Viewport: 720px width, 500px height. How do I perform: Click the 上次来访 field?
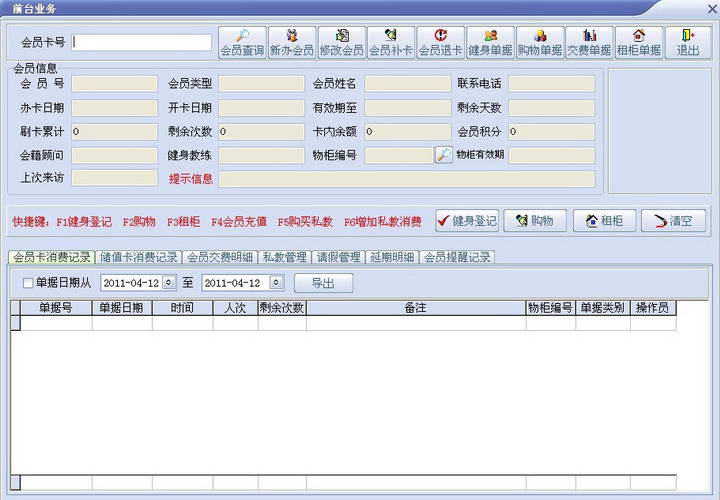(x=114, y=178)
